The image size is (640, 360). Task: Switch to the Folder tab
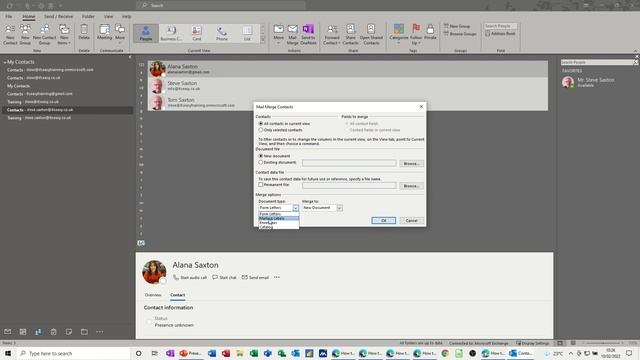[88, 16]
